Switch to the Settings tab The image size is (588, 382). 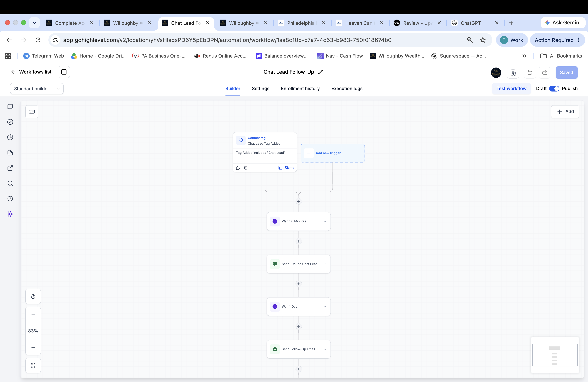[x=261, y=89]
